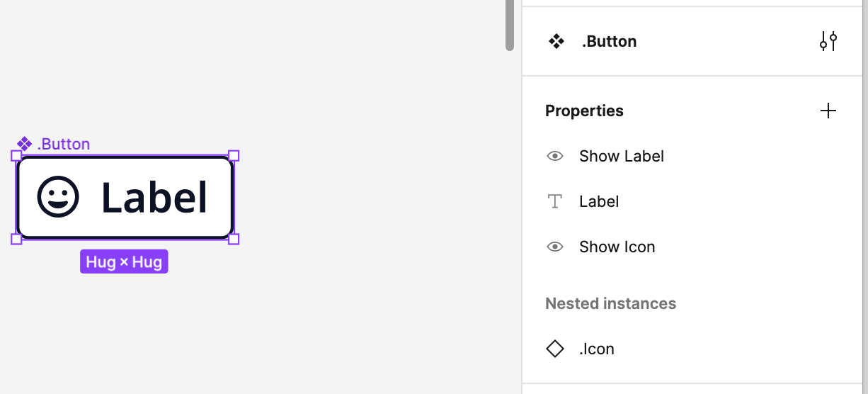Click the purple component icon above the button
868x394 pixels.
click(25, 144)
